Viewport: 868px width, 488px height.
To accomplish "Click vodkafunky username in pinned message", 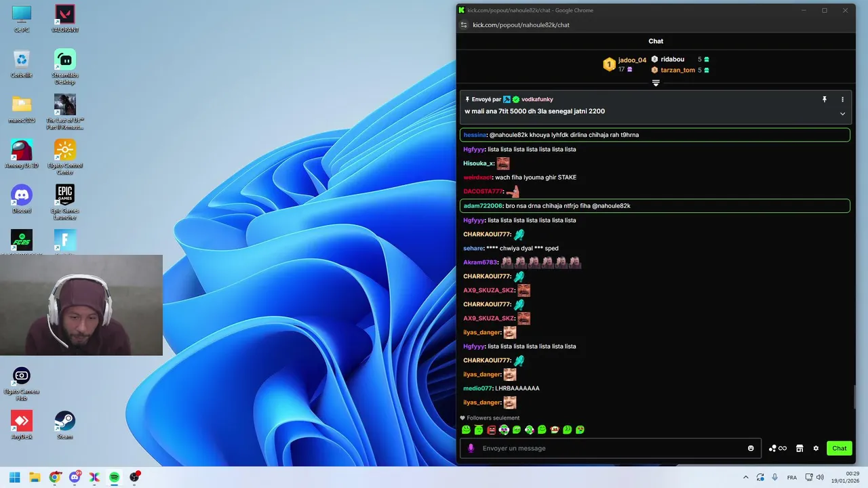I will (537, 100).
